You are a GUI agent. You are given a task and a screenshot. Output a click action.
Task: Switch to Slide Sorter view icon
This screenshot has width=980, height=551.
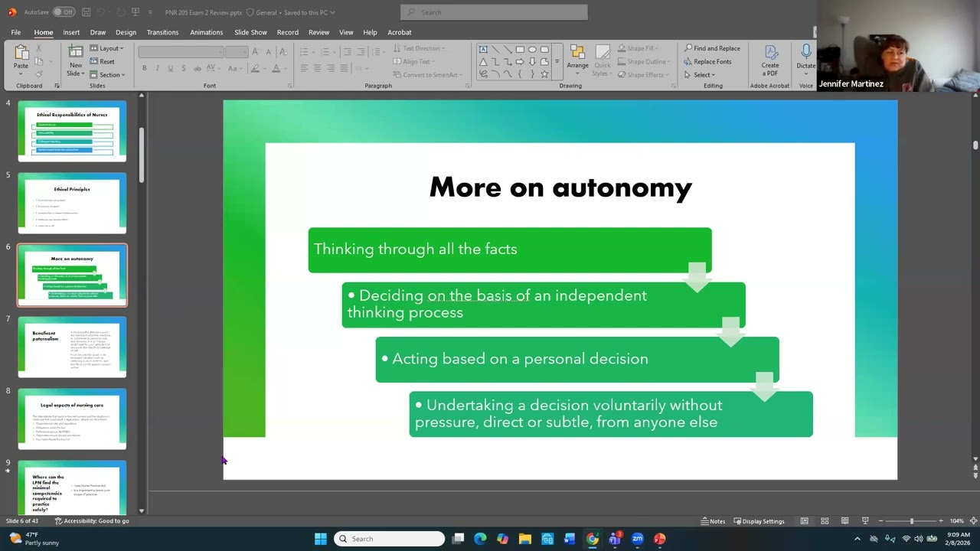click(x=825, y=521)
